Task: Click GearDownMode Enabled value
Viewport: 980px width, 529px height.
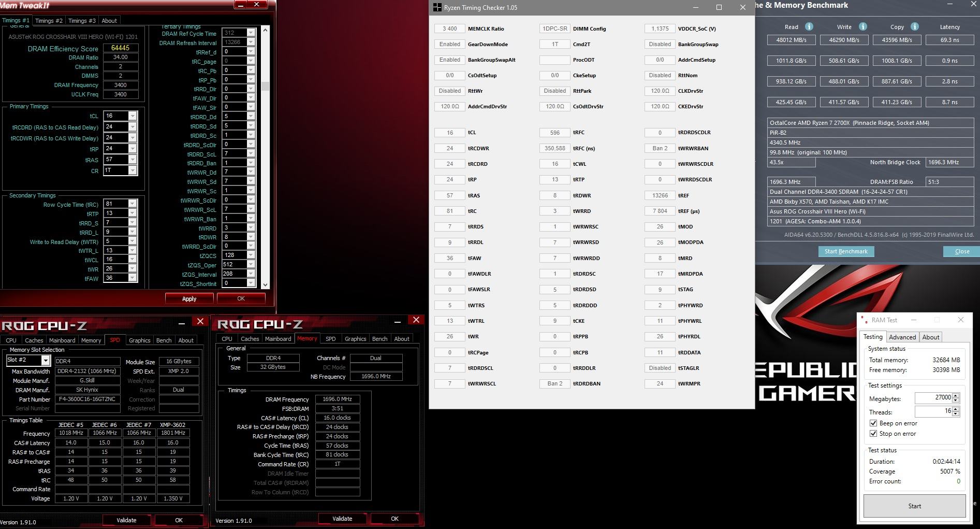Action: (x=449, y=44)
